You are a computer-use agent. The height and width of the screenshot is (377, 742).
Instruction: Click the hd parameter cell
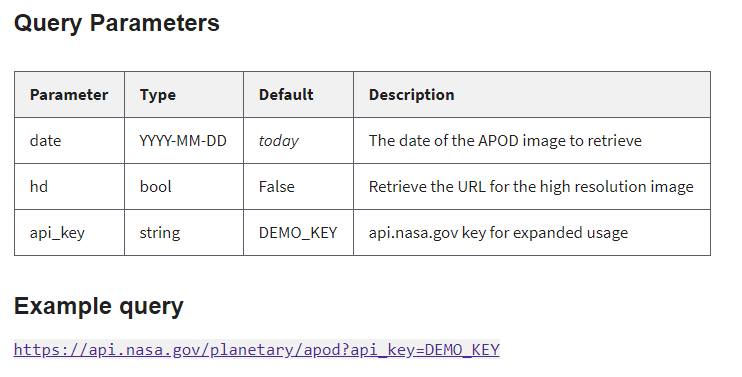pyautogui.click(x=70, y=187)
